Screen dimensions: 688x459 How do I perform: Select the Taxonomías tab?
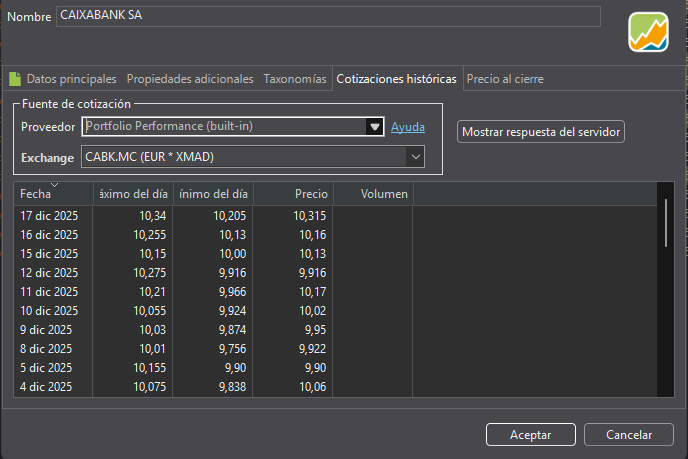coord(295,79)
